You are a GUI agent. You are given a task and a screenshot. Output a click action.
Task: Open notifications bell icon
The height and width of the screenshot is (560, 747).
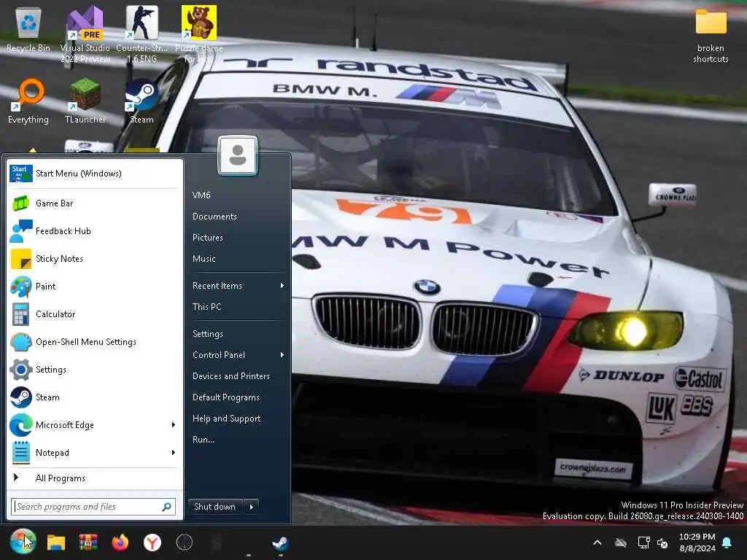coord(727,542)
